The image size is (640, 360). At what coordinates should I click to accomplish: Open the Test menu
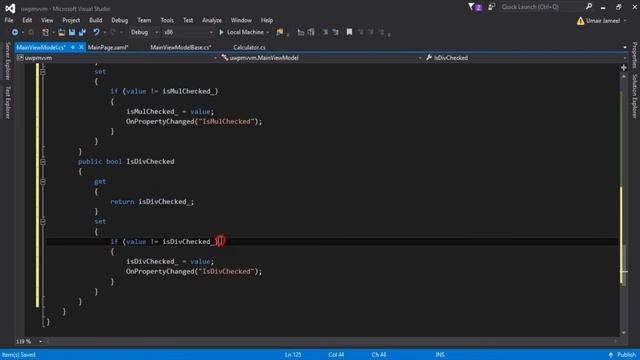[x=188, y=20]
